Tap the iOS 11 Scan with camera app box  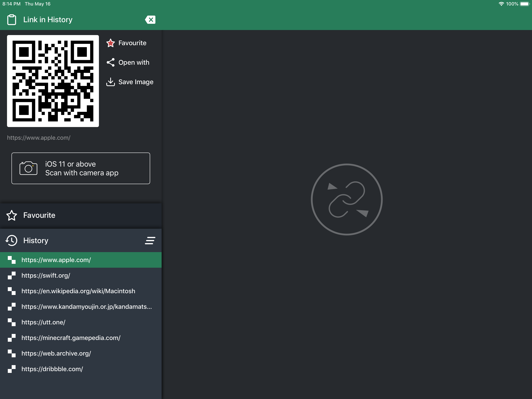pos(81,168)
